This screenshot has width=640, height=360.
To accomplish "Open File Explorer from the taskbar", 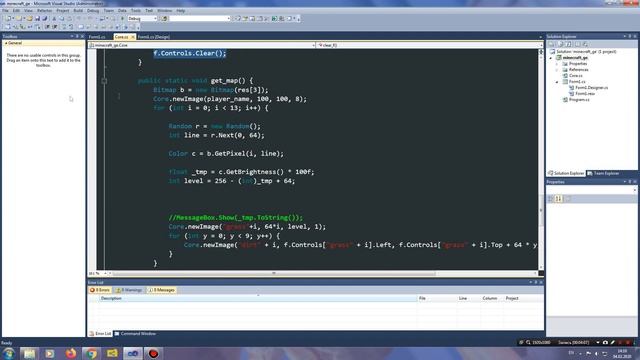I will pyautogui.click(x=29, y=353).
